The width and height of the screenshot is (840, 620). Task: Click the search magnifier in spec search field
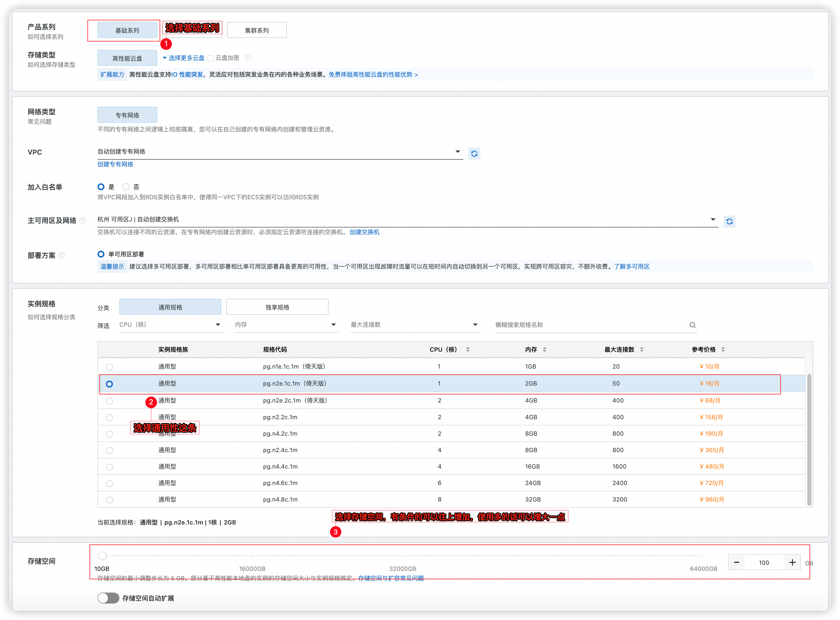[692, 325]
